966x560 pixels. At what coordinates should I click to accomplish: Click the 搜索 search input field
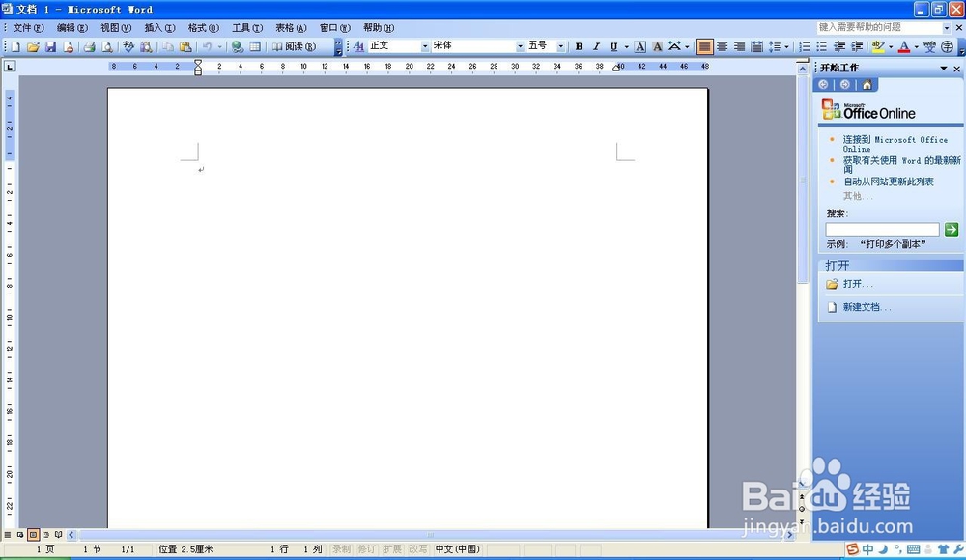click(882, 230)
